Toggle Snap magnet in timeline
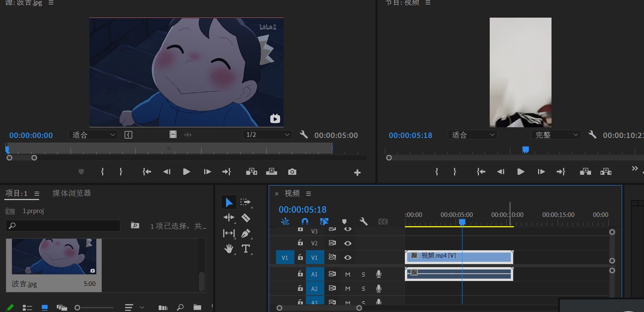644x312 pixels. click(305, 222)
